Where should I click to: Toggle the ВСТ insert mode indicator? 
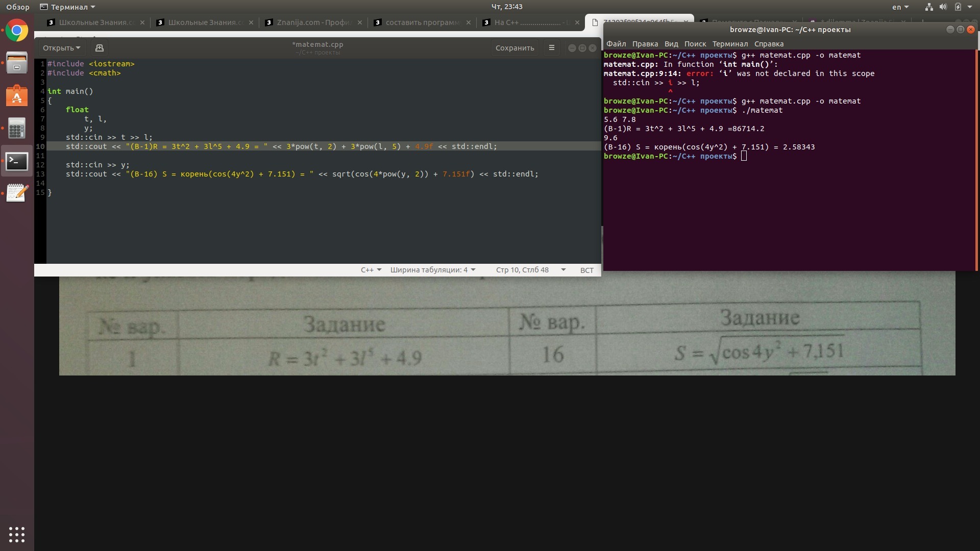586,270
